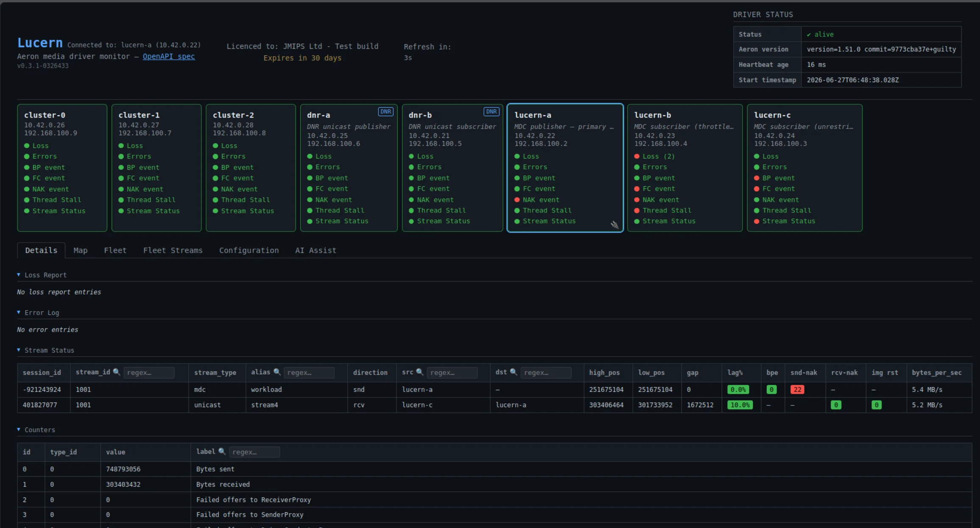The image size is (980, 528).
Task: Click the stream_id search magnifier icon
Action: (116, 372)
